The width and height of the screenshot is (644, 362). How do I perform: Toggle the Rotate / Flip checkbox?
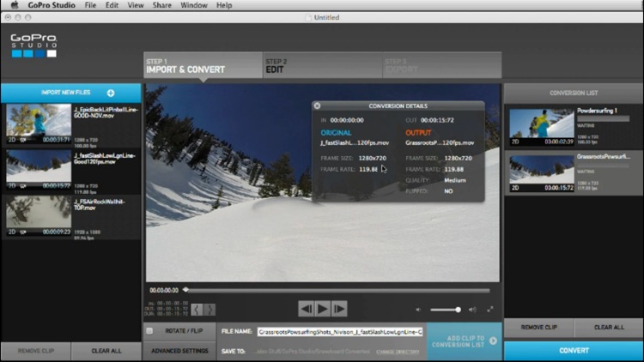click(x=149, y=330)
